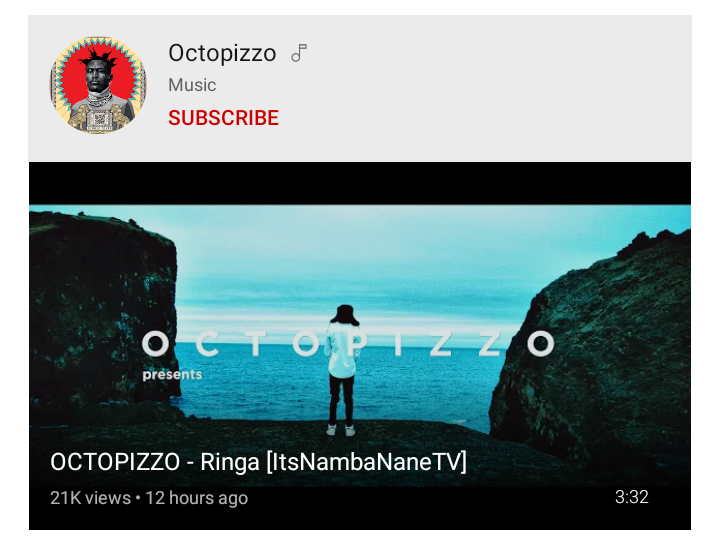
Task: Click the first O of the OCTOPIZZO overlay
Action: tap(156, 344)
